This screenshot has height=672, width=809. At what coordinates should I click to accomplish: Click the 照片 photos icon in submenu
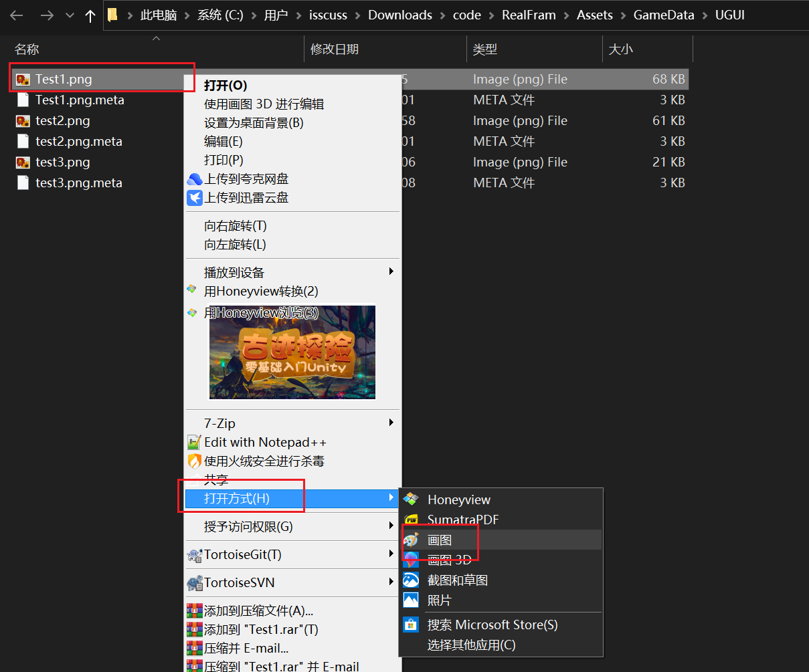click(x=411, y=600)
